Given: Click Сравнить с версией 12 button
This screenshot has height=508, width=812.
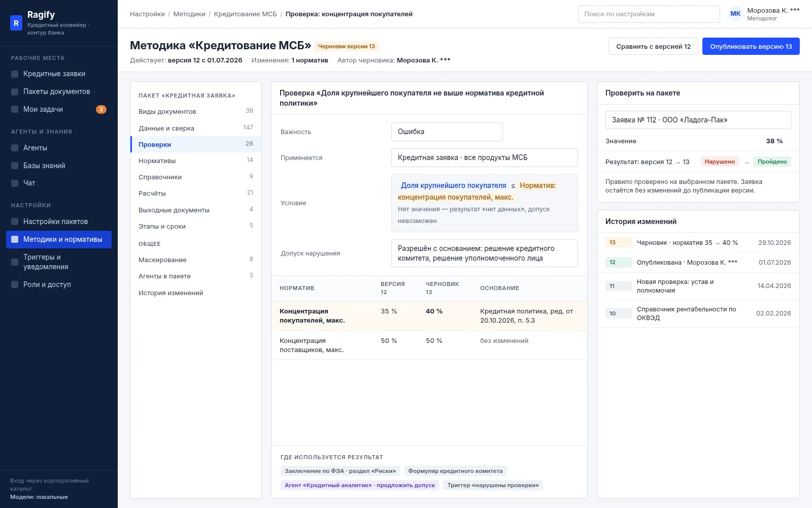Looking at the screenshot, I should coord(653,46).
